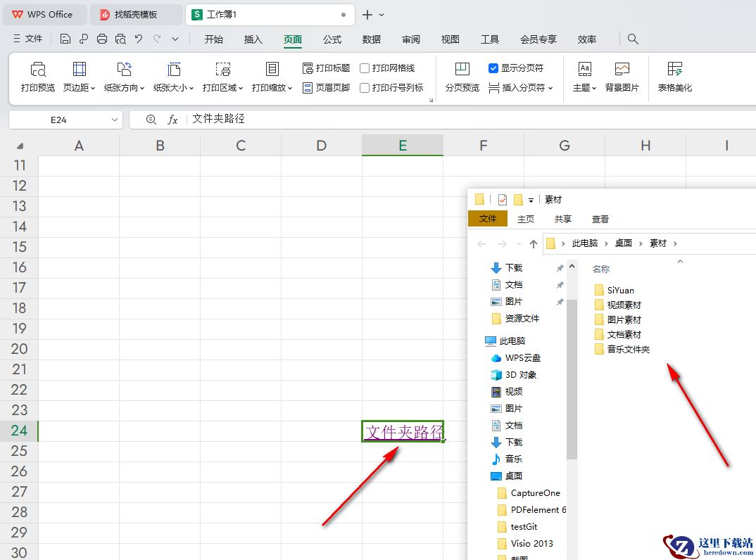Switch to the Formulas ribbon tab
Viewport: 756px width, 560px height.
[x=332, y=39]
